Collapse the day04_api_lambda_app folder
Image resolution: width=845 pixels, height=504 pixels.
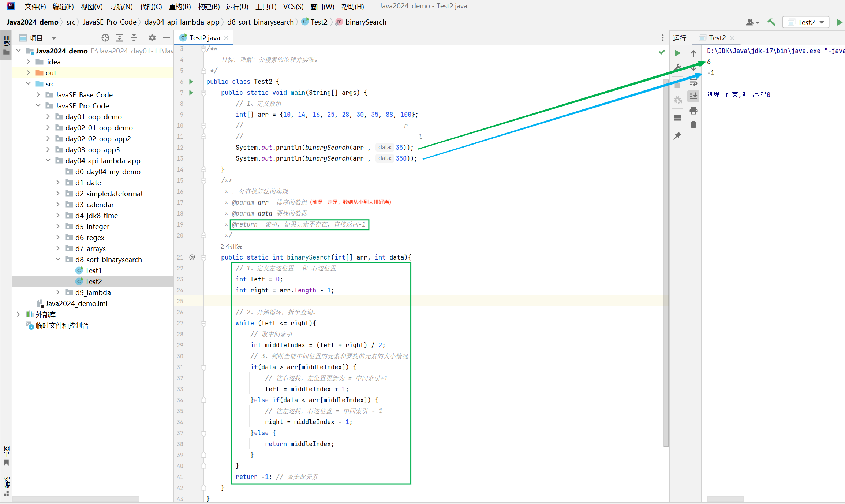tap(48, 161)
